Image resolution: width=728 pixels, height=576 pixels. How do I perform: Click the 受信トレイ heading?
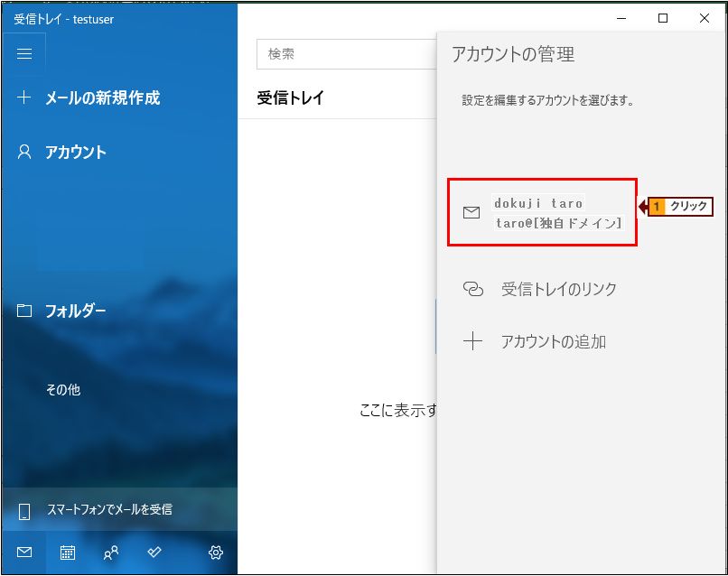pyautogui.click(x=291, y=98)
